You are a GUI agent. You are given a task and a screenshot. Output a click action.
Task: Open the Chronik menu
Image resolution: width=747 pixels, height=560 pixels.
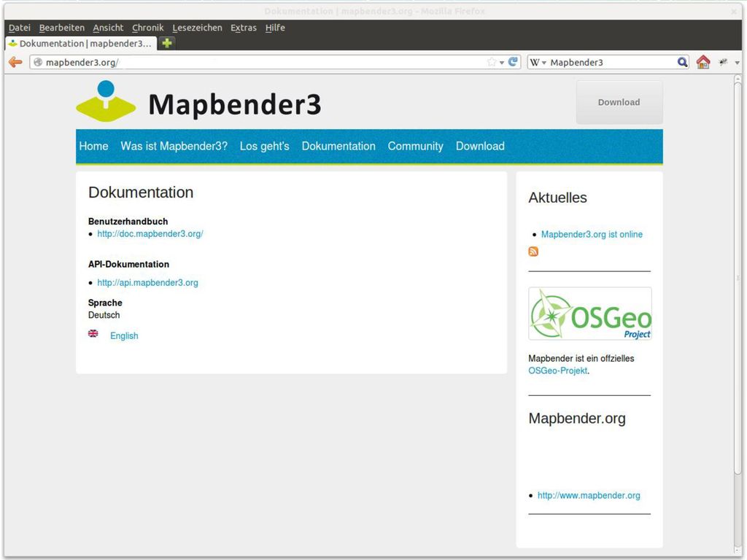[x=147, y=28]
